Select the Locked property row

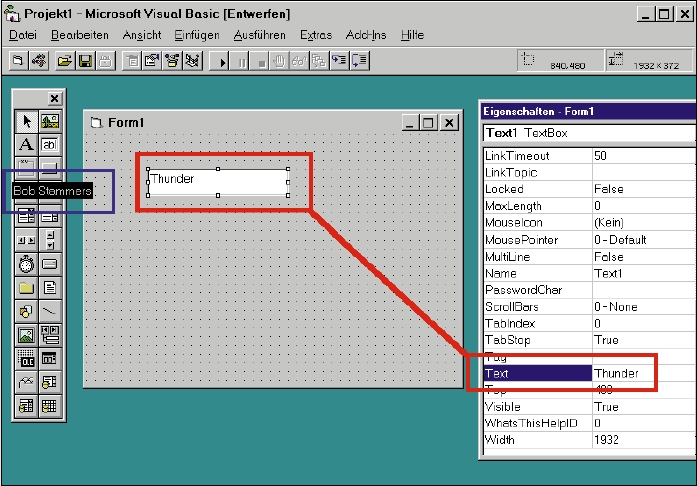coord(589,189)
